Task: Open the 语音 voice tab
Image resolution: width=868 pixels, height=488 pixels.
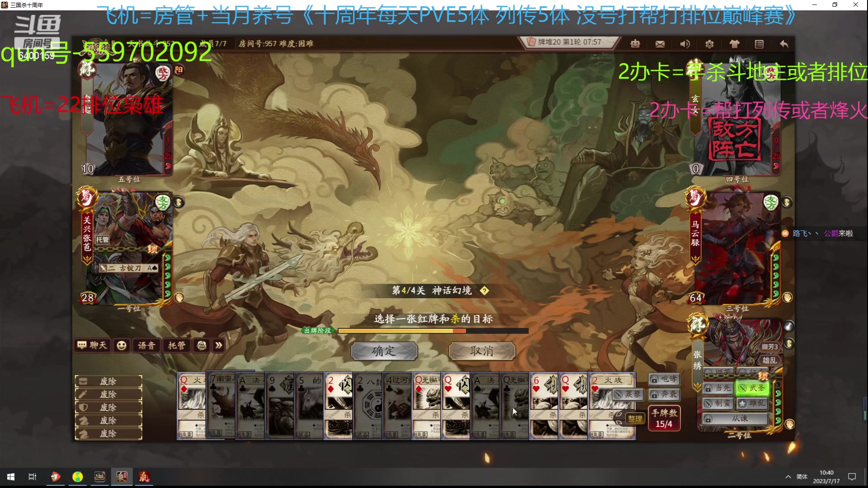Action: pyautogui.click(x=146, y=346)
